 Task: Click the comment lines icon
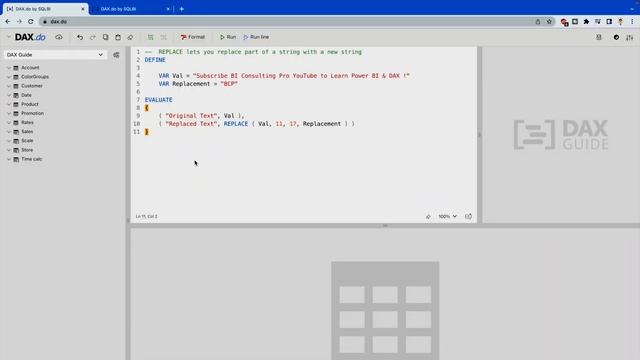(x=151, y=37)
